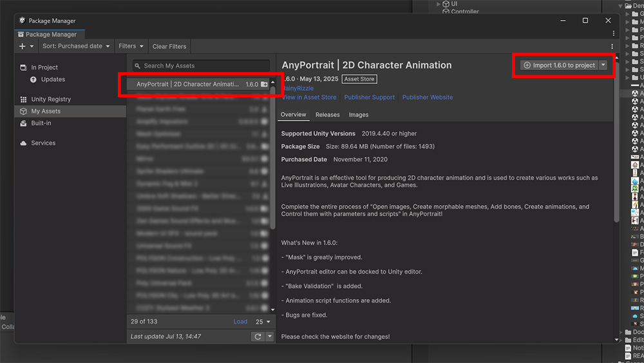The height and width of the screenshot is (363, 644).
Task: Focus the Search My Assets field
Action: coord(201,66)
